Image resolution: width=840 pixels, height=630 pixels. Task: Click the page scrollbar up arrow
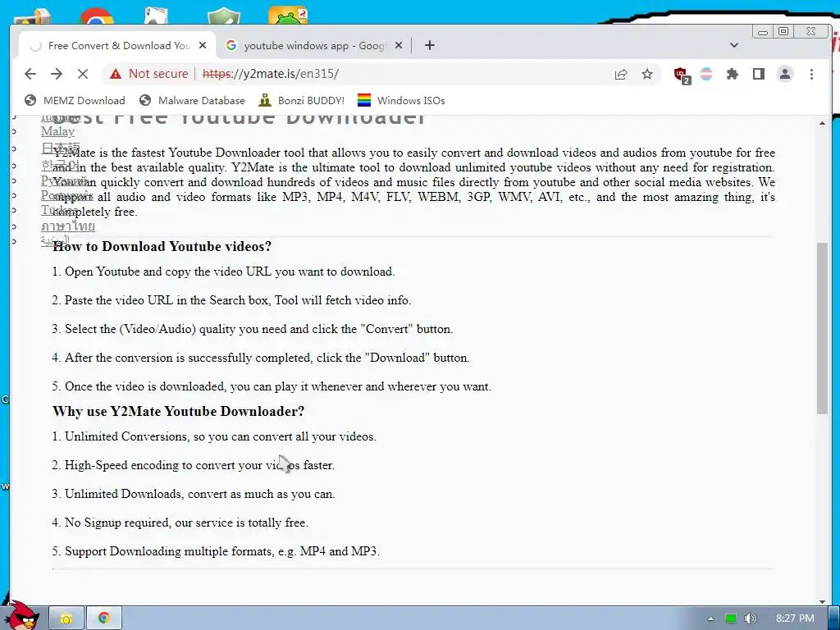click(x=822, y=124)
